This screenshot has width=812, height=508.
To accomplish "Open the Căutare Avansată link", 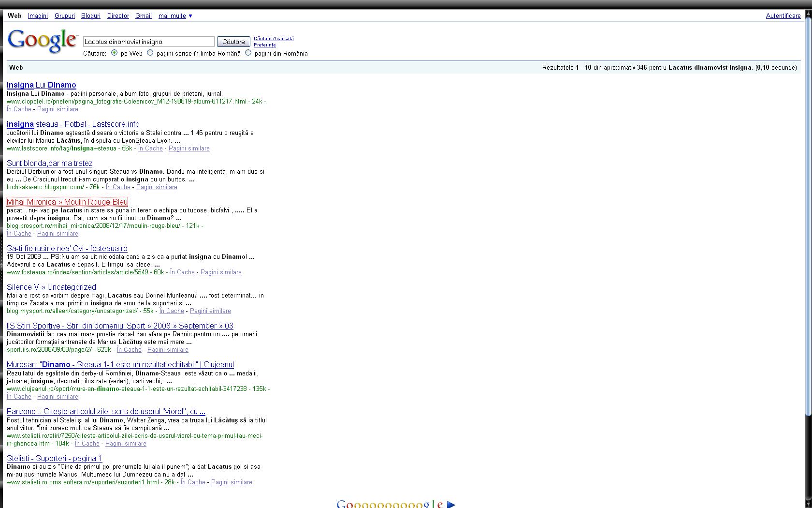I will point(274,39).
